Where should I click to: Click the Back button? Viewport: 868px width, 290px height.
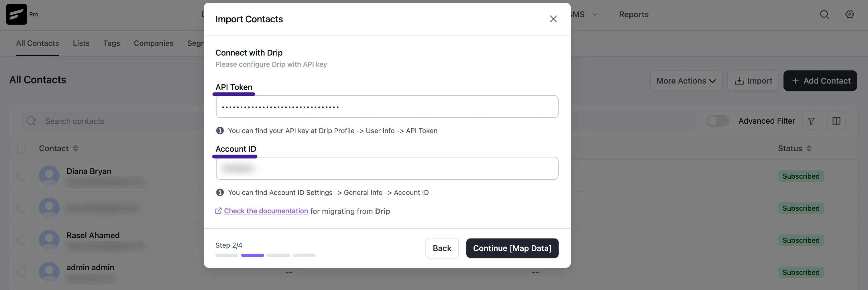pyautogui.click(x=442, y=248)
